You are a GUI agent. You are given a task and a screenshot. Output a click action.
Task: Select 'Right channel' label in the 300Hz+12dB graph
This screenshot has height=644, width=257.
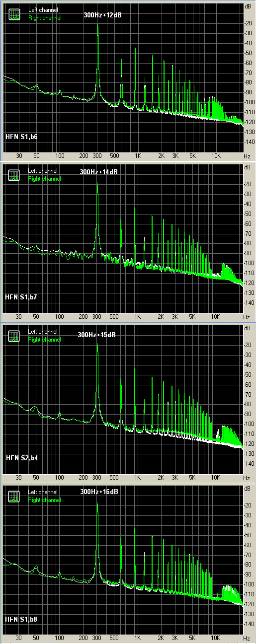coord(45,18)
